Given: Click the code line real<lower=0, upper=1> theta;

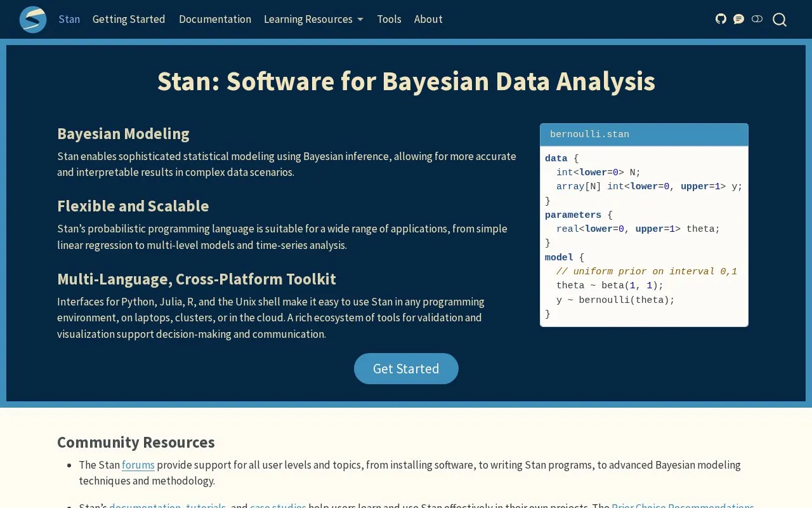Looking at the screenshot, I should tap(638, 229).
